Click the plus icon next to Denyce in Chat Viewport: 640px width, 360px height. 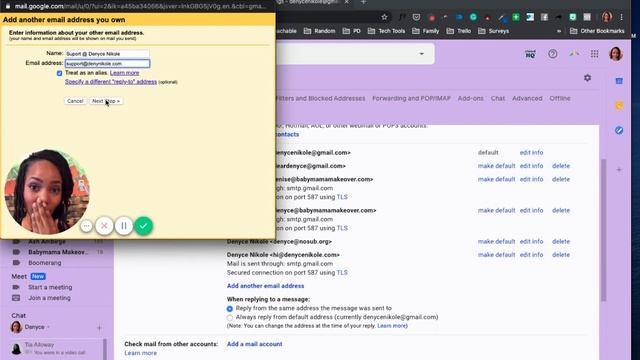point(99,328)
